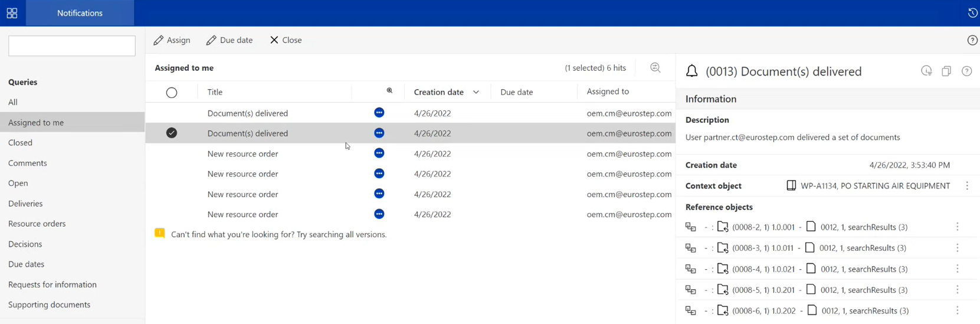Select the Notifications tab
This screenshot has width=980, height=324.
(80, 13)
